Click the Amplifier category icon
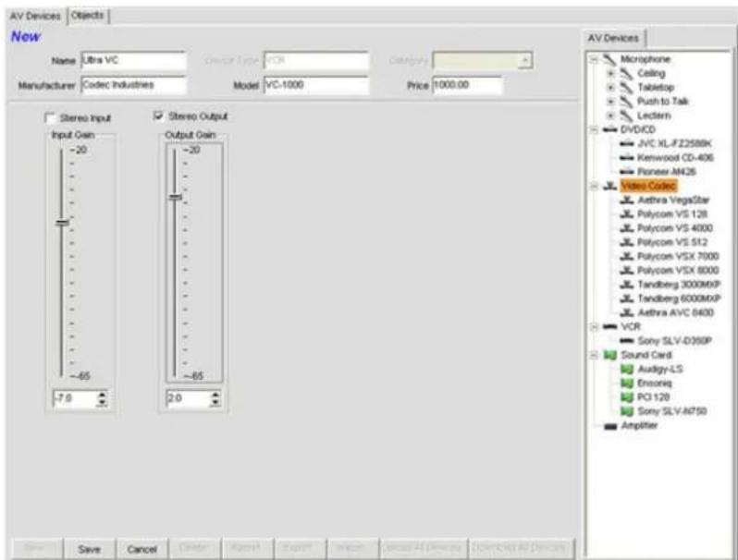Image resolution: width=738 pixels, height=560 pixels. pos(610,426)
